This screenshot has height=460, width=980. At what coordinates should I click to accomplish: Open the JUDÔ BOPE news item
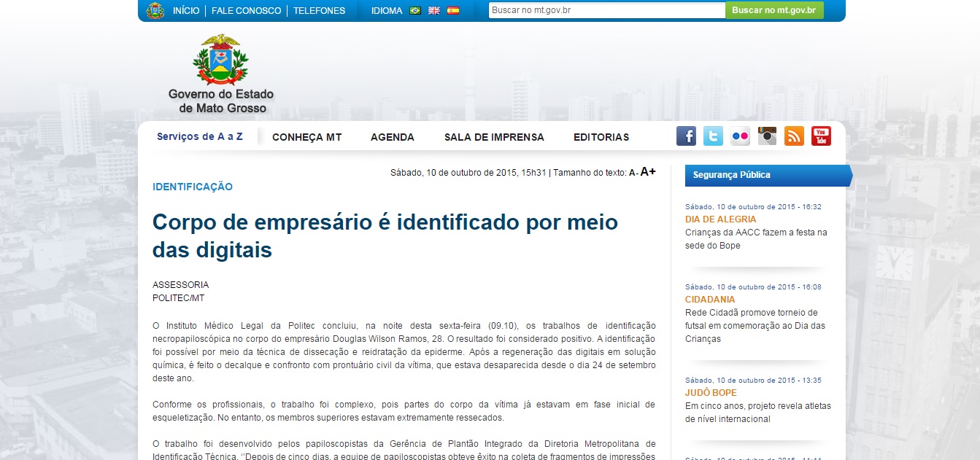711,393
